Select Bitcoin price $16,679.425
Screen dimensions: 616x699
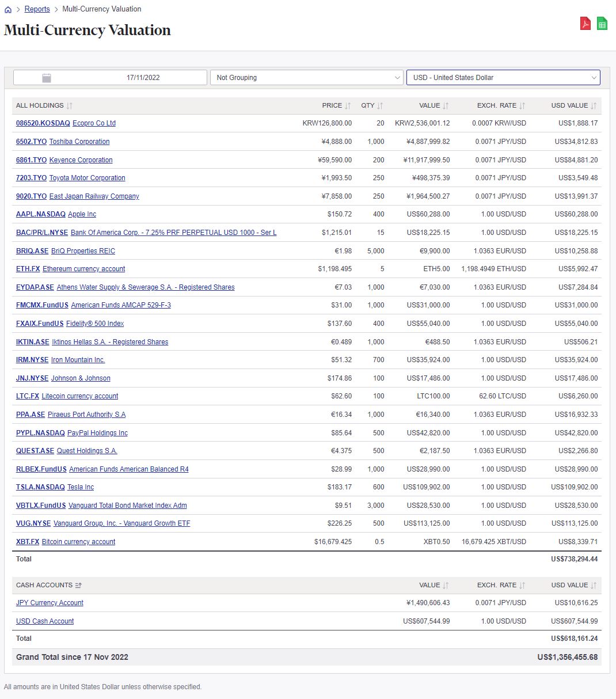[333, 542]
